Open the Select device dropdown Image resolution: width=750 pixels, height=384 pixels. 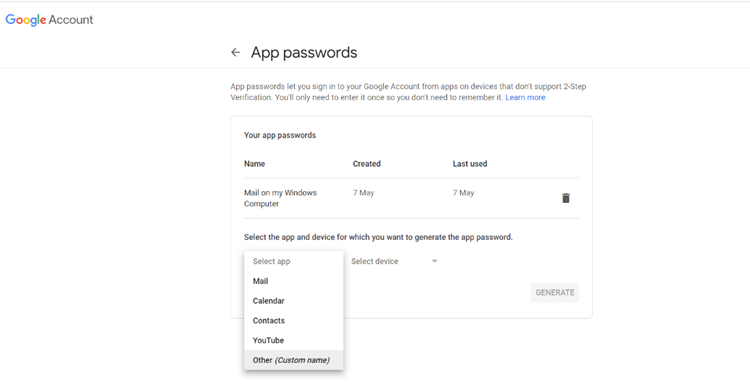coord(394,261)
